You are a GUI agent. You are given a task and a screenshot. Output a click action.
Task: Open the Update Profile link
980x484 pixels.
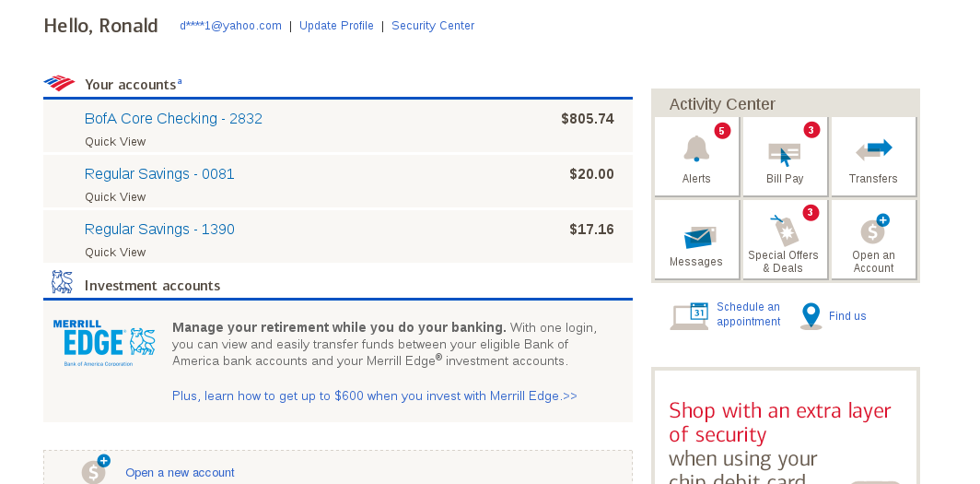(336, 26)
